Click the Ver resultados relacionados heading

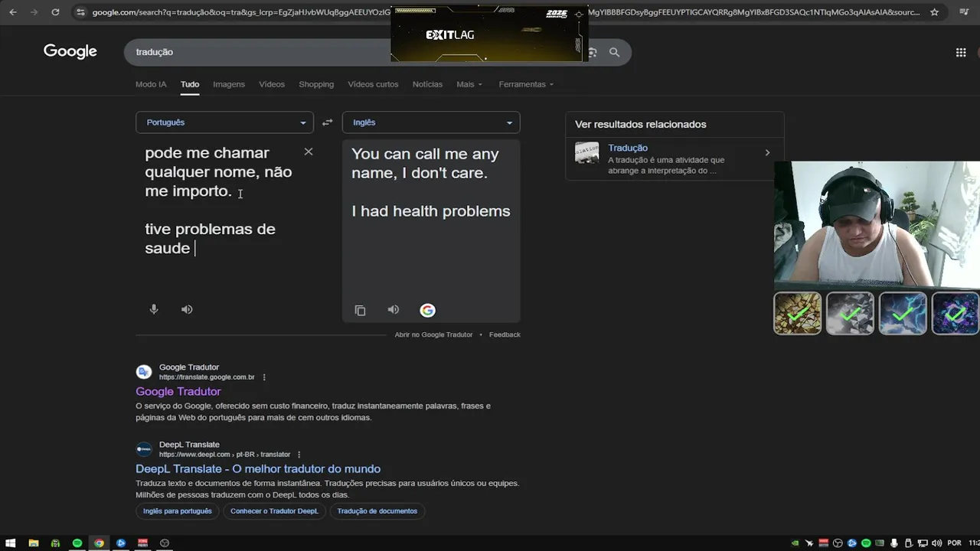(x=641, y=124)
